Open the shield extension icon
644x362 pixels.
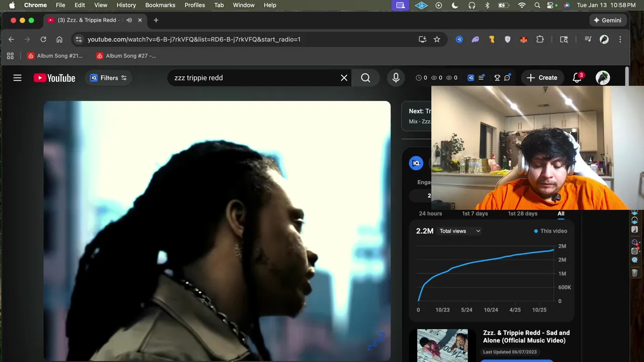point(508,39)
